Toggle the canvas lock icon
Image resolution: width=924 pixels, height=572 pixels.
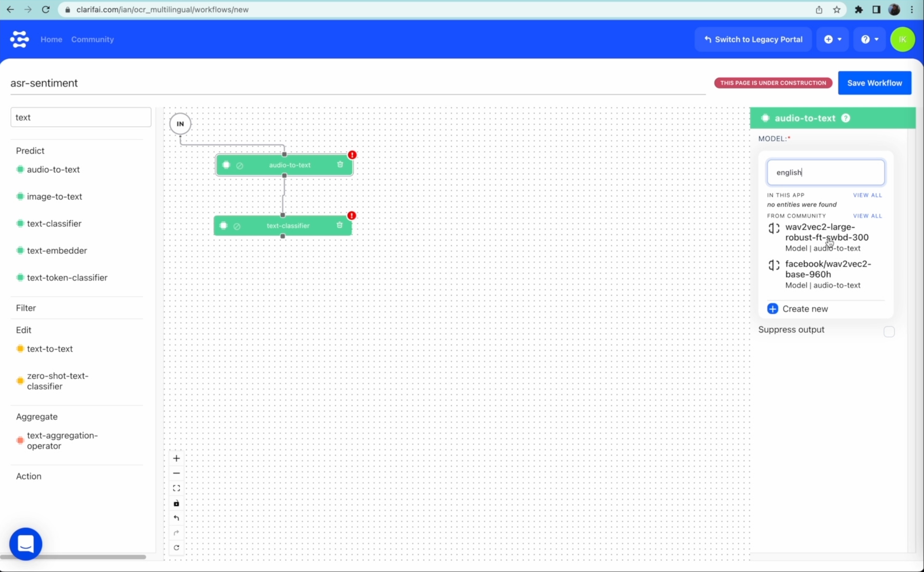coord(176,503)
